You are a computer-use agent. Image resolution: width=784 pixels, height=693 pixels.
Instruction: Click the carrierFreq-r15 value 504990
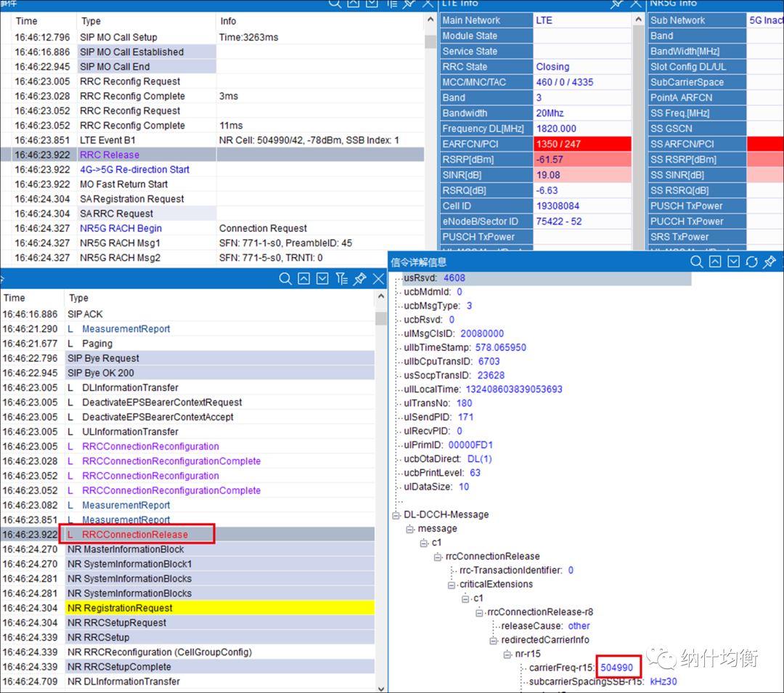point(616,668)
